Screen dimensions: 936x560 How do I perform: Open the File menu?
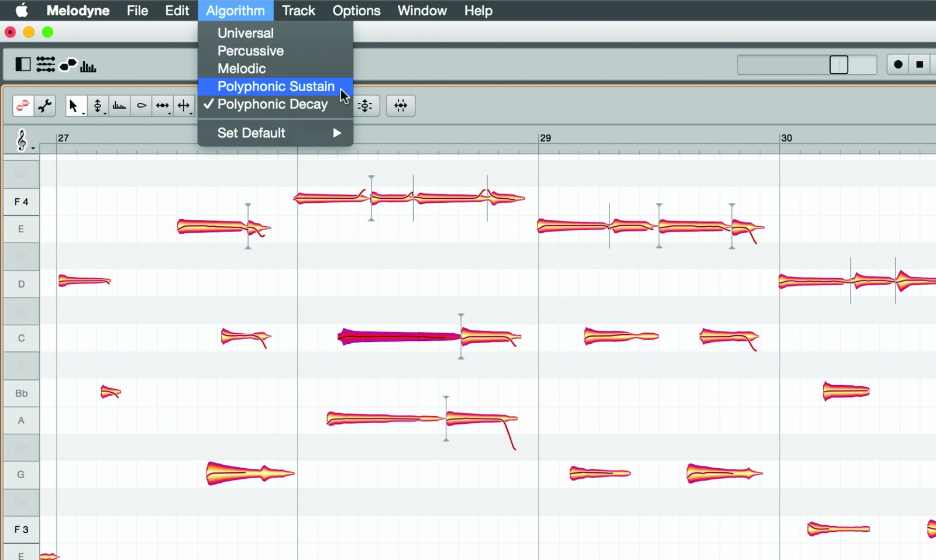coord(137,11)
